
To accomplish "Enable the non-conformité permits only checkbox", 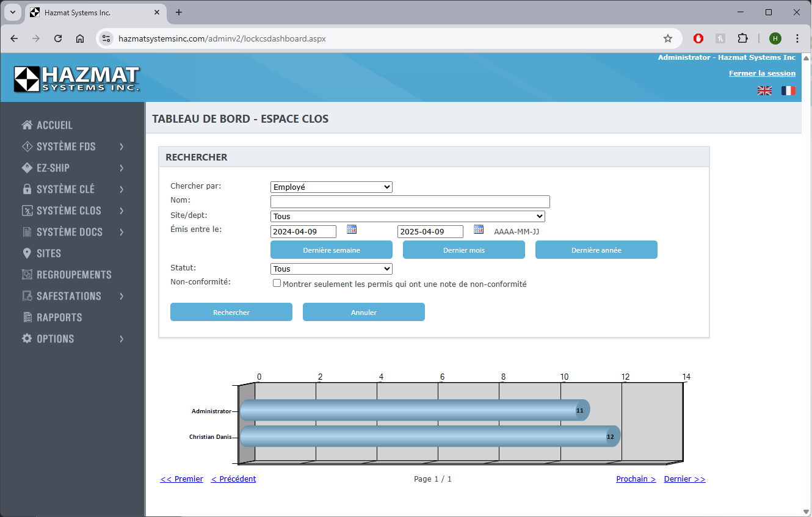I will pyautogui.click(x=277, y=283).
